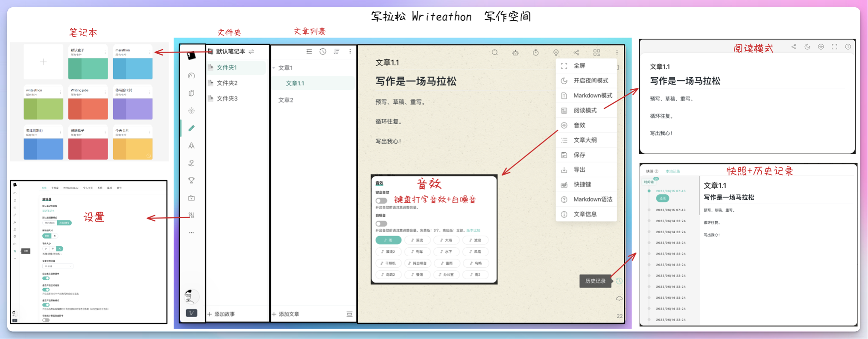Screen dimensions: 868x339
Task: Click the history clock icon in article list toolbar
Action: (323, 51)
